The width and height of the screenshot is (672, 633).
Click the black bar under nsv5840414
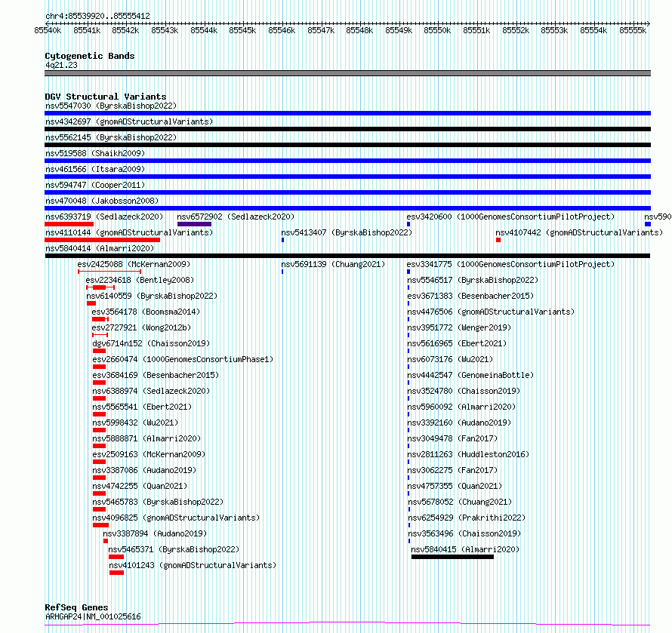(347, 256)
